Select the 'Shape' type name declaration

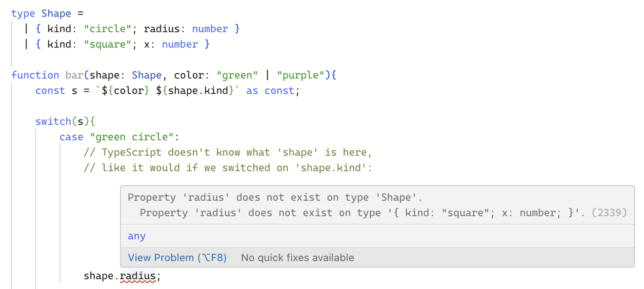point(56,13)
